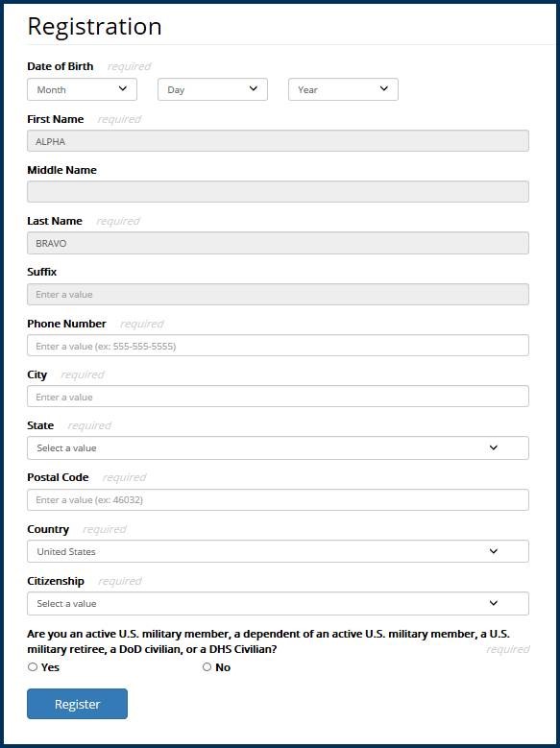
Task: Focus the City input field
Action: 278,397
